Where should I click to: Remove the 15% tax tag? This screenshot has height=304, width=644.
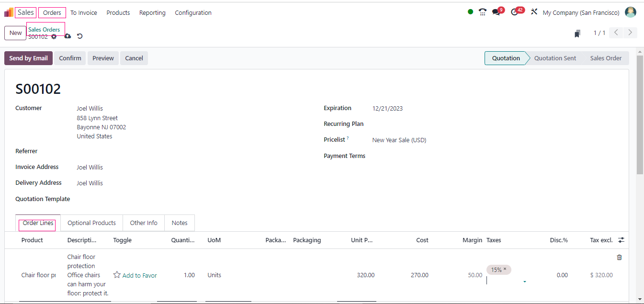[x=505, y=270]
